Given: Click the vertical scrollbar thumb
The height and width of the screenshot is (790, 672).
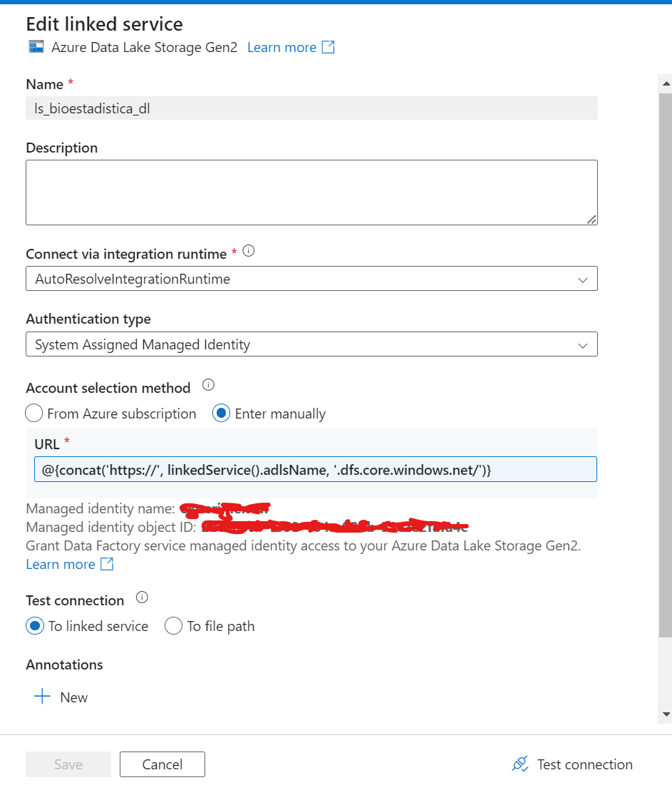Looking at the screenshot, I should 666,365.
